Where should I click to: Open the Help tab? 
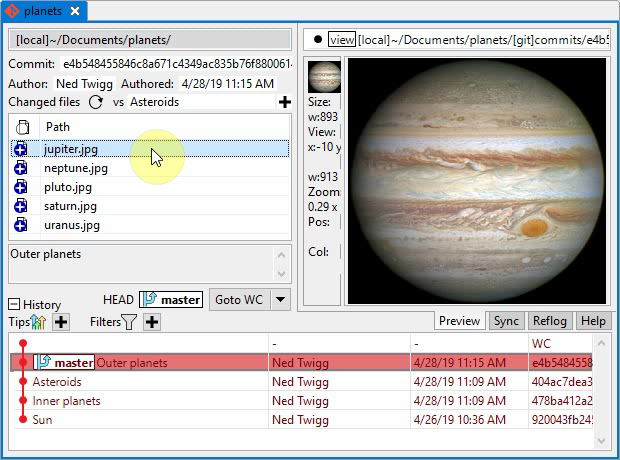click(x=593, y=321)
